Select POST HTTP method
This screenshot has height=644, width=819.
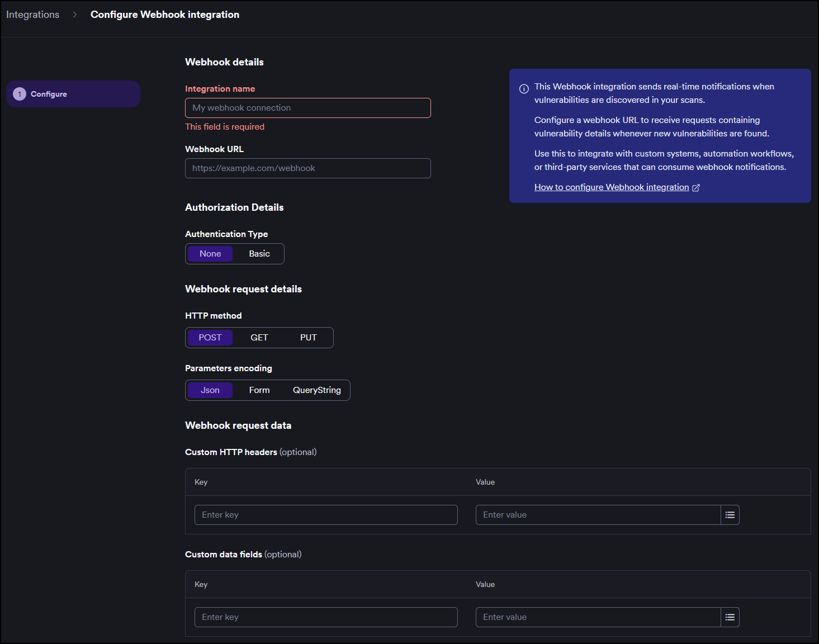coord(210,337)
